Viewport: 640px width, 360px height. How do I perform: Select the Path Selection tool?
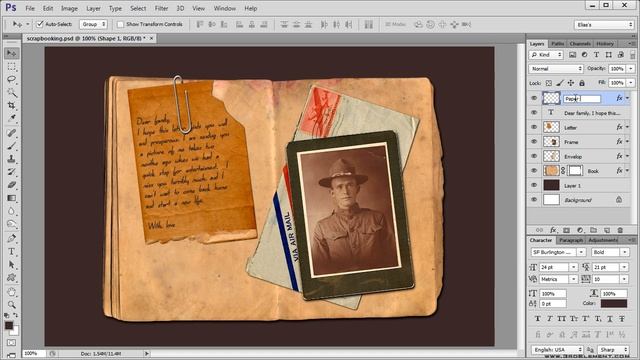click(x=11, y=264)
